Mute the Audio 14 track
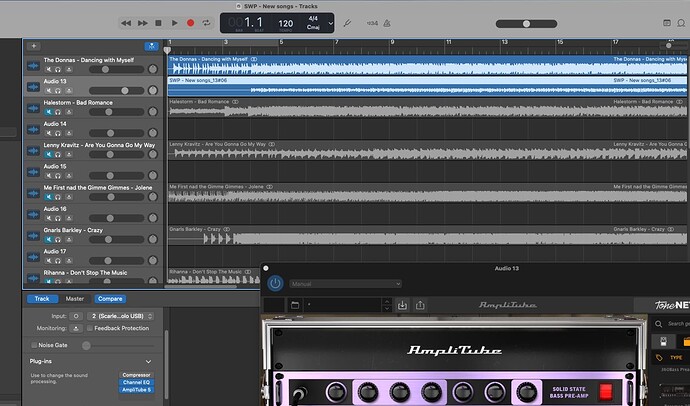The width and height of the screenshot is (690, 406). [x=48, y=133]
